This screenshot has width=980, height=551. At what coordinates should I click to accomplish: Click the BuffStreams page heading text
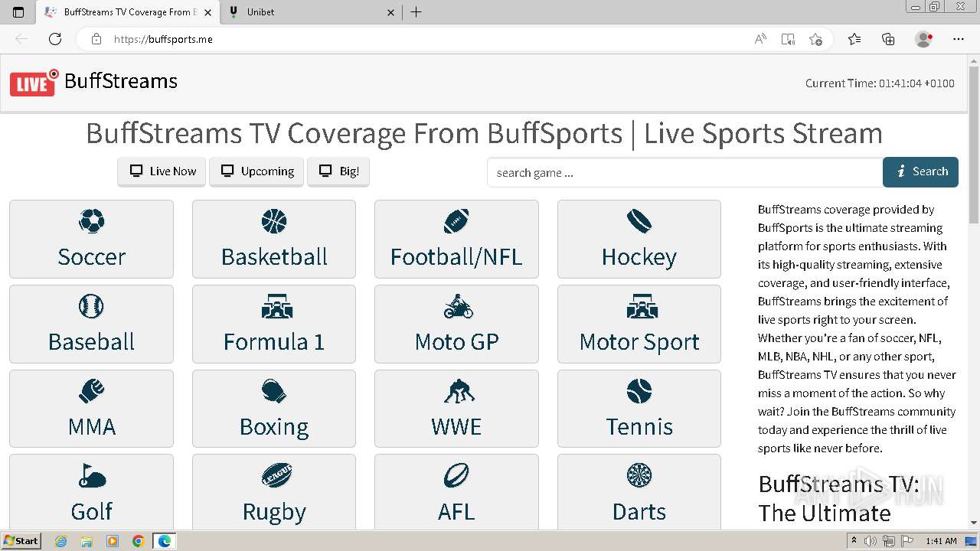[484, 133]
